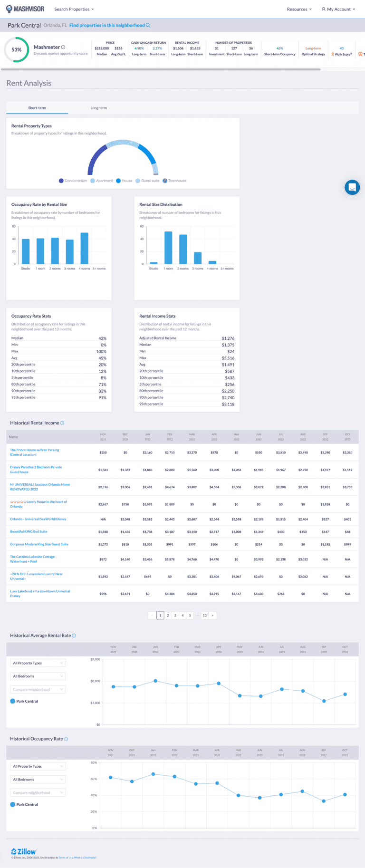Click the 53% Mashmeter score gauge
This screenshot has height=868, width=365.
coord(17,49)
